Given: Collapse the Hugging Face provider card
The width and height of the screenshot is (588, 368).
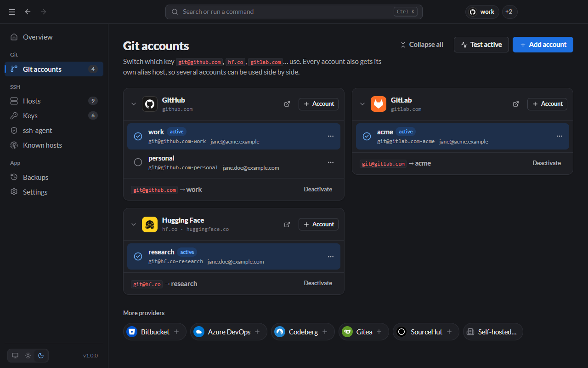Looking at the screenshot, I should [x=134, y=224].
